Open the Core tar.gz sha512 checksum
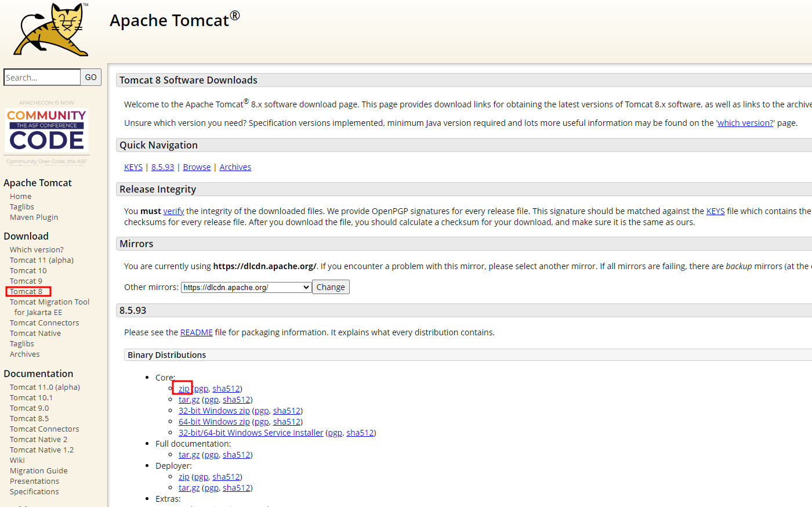 click(237, 400)
